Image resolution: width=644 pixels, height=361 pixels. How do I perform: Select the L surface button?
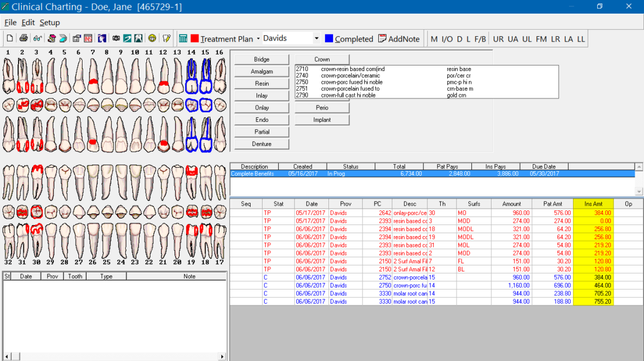(468, 39)
